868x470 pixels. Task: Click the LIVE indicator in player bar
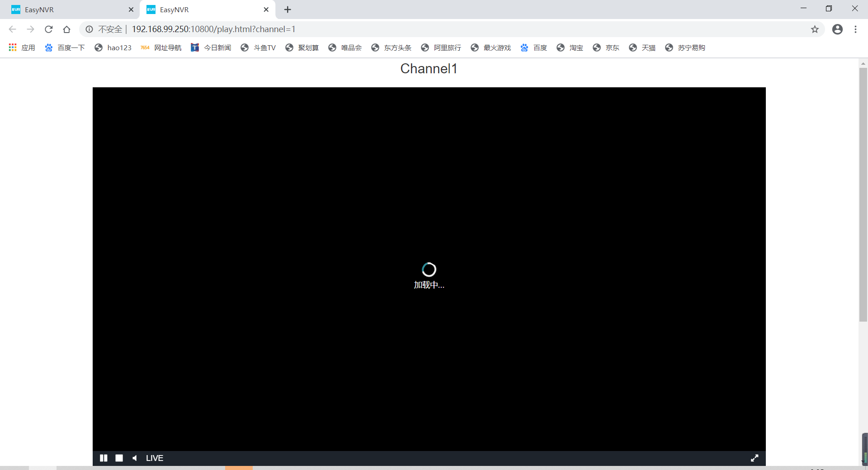pos(155,458)
